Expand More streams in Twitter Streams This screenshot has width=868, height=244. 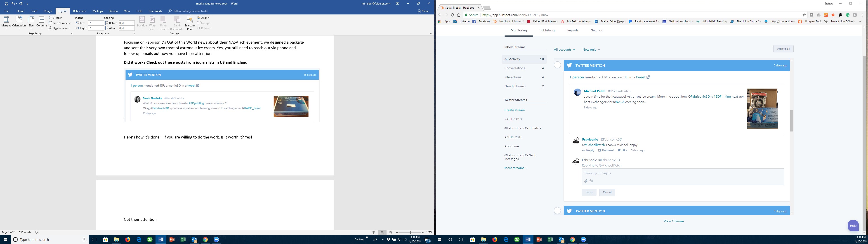(x=516, y=168)
